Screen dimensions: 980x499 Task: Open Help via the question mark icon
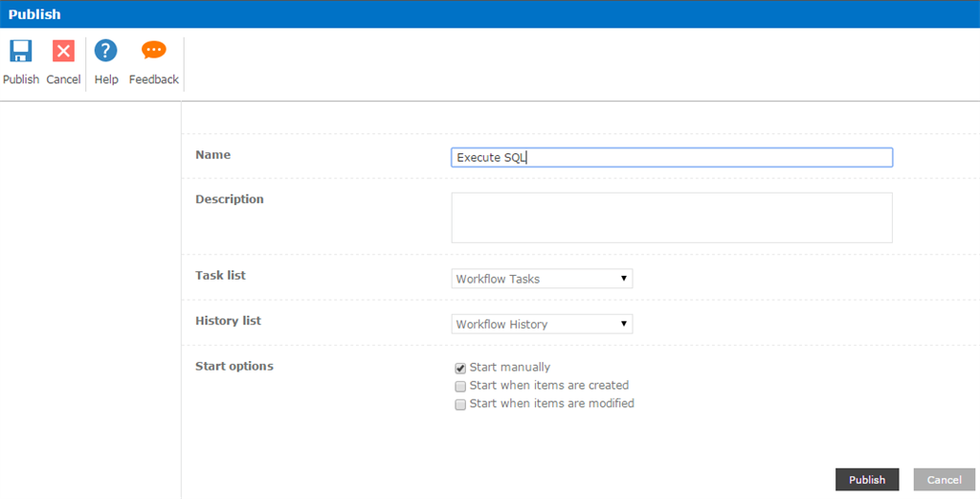[x=106, y=51]
